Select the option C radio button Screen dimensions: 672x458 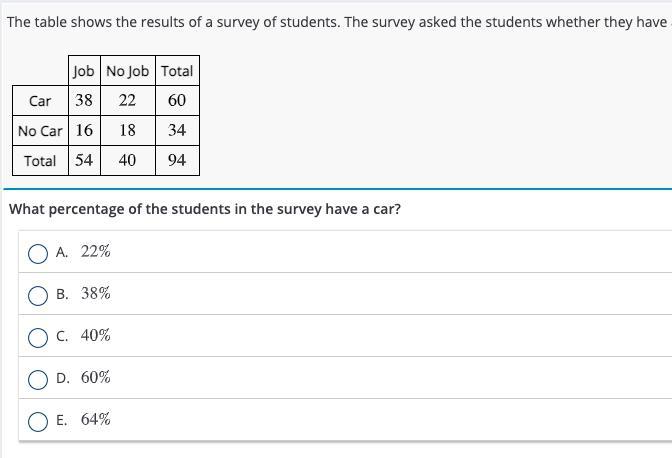pyautogui.click(x=38, y=337)
